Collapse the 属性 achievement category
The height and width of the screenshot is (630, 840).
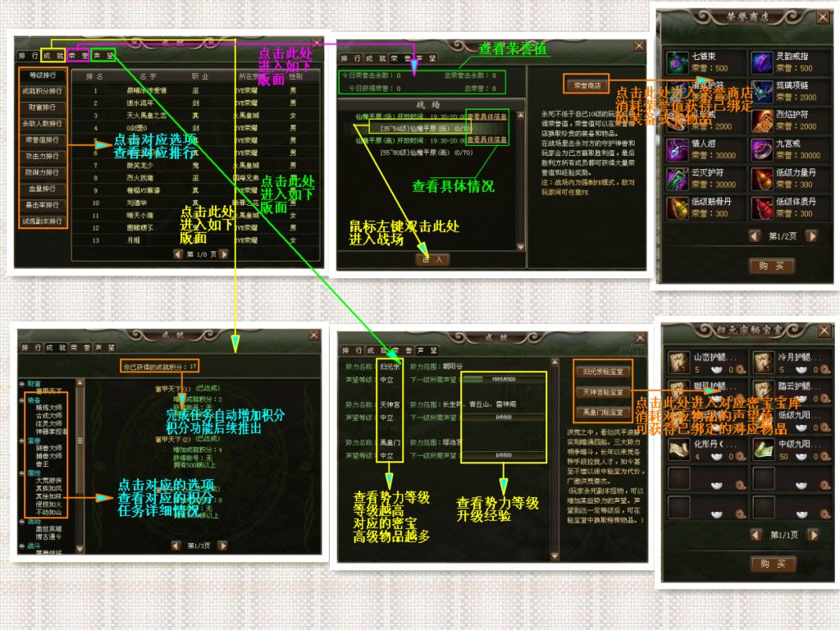[x=22, y=473]
